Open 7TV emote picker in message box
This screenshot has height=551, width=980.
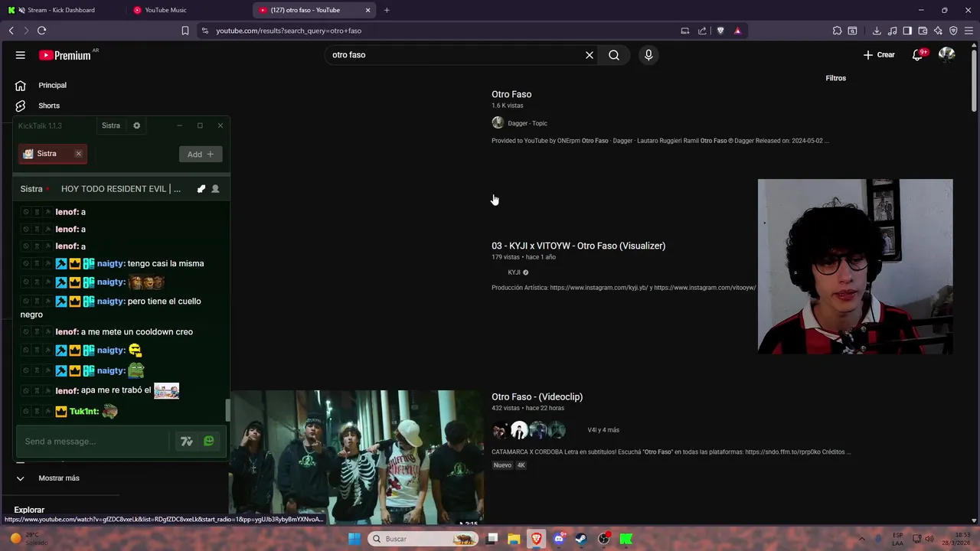pos(186,442)
